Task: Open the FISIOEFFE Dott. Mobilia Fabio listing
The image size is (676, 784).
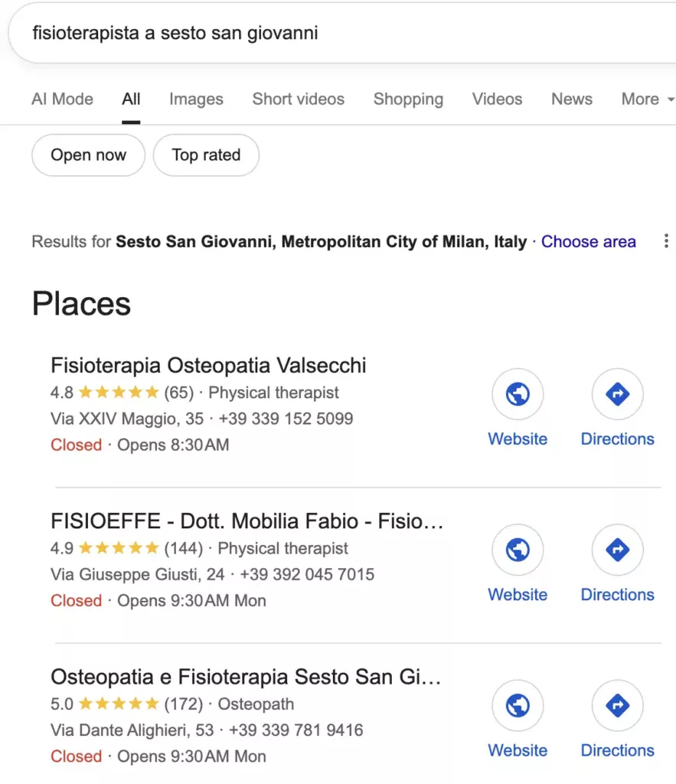Action: tap(247, 521)
